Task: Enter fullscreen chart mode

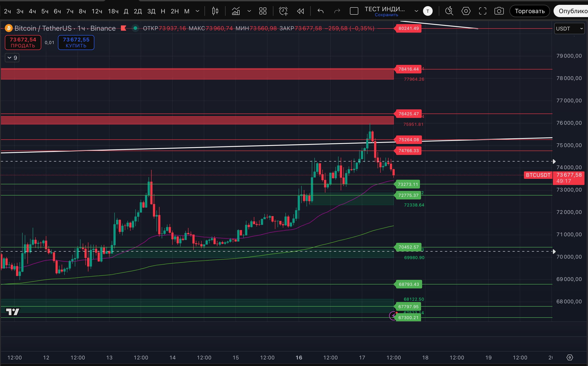Action: coord(482,11)
